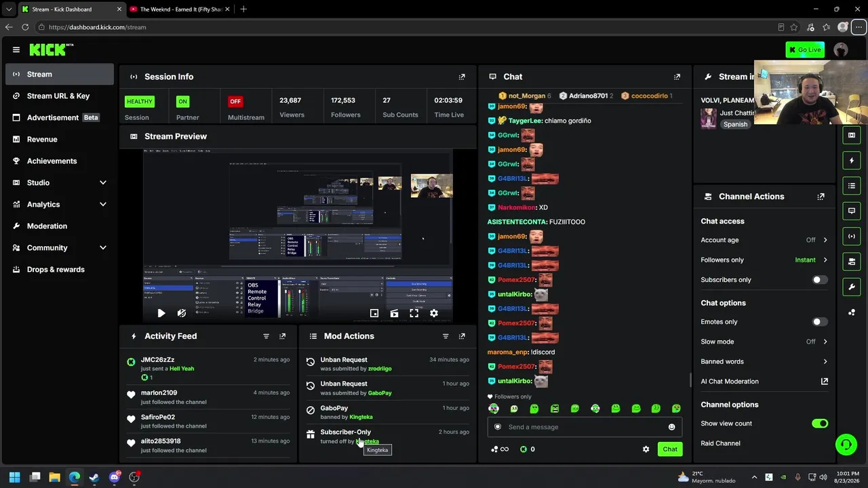Image resolution: width=868 pixels, height=488 pixels.
Task: Open chat settings gear icon
Action: point(646,449)
